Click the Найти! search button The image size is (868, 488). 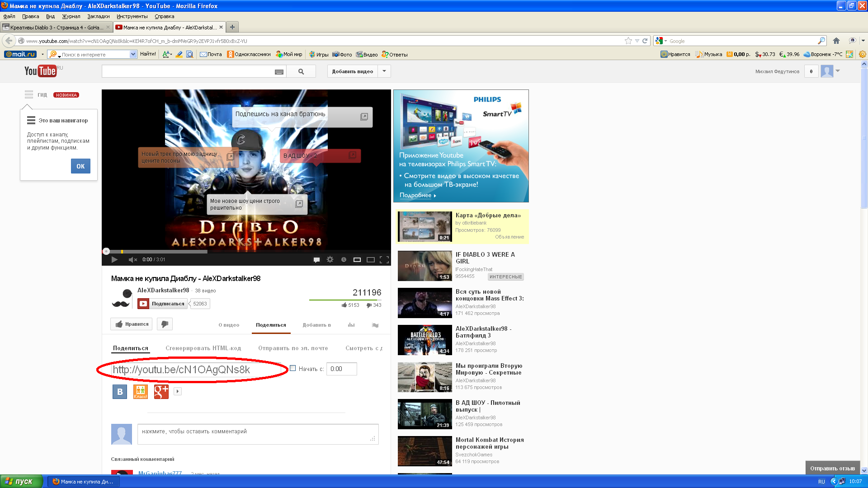pyautogui.click(x=148, y=54)
